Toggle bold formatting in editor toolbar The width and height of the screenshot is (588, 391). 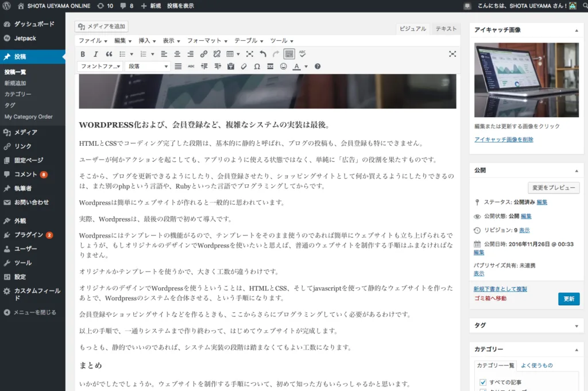tap(83, 54)
